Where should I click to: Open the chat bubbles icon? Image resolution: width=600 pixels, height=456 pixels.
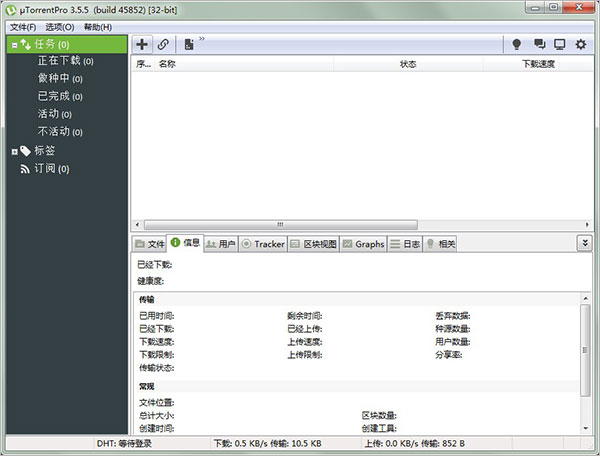coord(540,44)
